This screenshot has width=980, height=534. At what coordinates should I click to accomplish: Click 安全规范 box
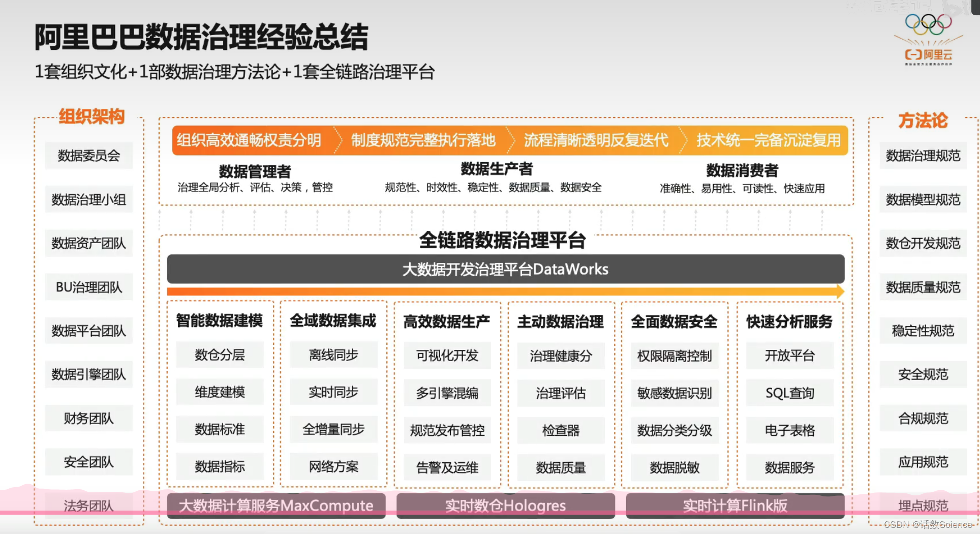tap(923, 375)
